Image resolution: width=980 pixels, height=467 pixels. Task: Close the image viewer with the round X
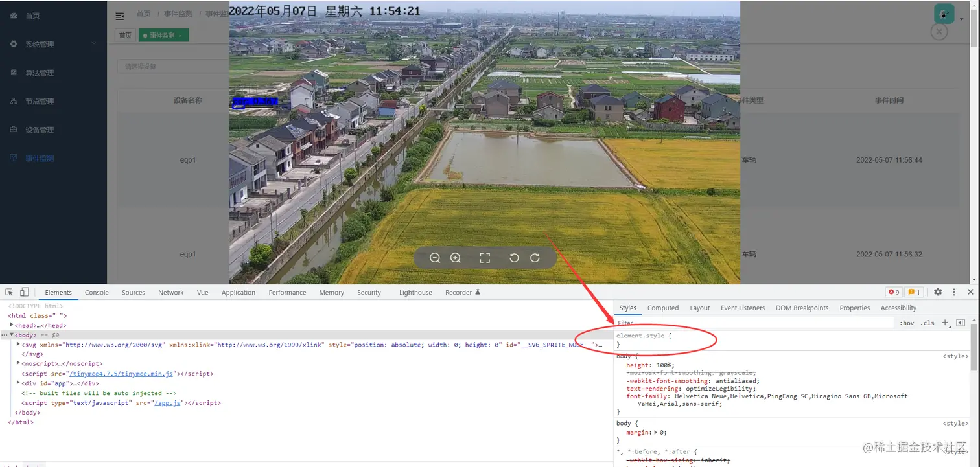[939, 31]
